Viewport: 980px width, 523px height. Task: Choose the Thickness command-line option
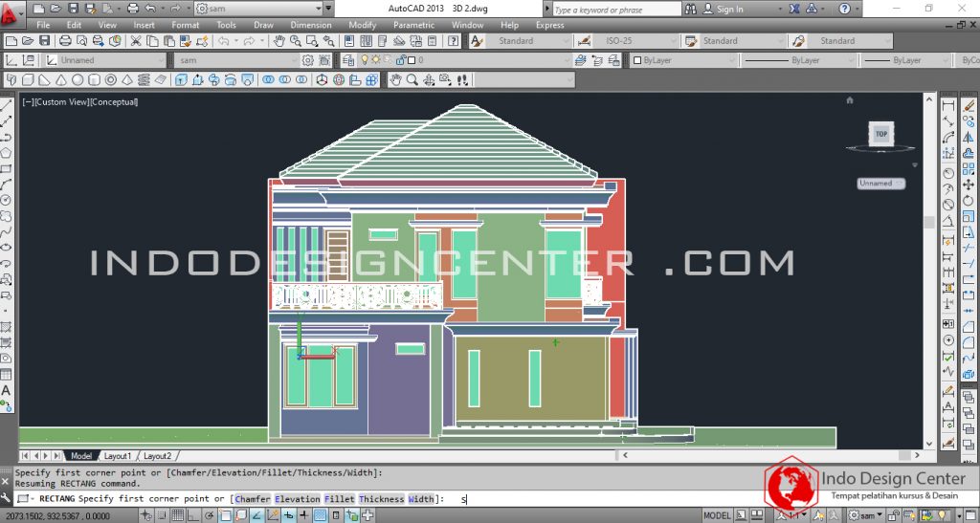pos(381,499)
